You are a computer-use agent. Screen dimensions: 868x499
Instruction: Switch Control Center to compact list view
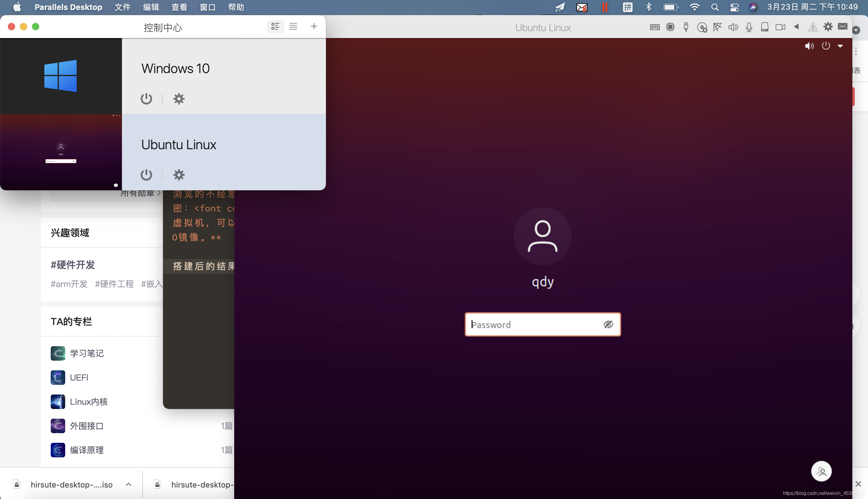click(x=293, y=26)
